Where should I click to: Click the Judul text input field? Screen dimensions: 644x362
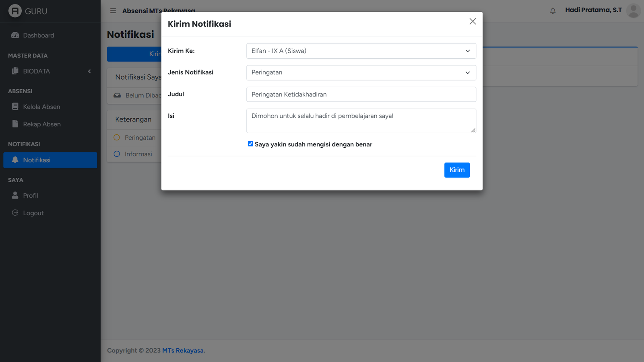(361, 95)
